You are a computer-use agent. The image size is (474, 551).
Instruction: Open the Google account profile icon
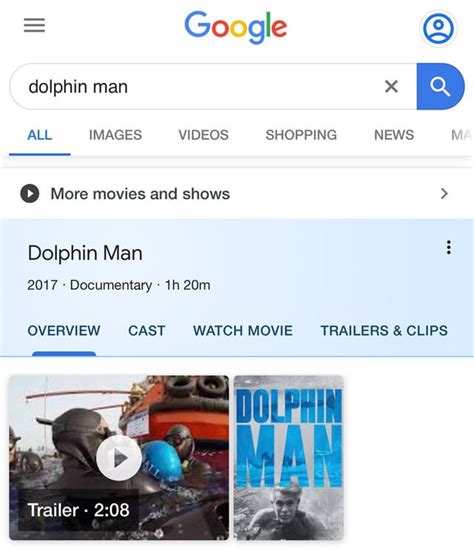(x=438, y=28)
